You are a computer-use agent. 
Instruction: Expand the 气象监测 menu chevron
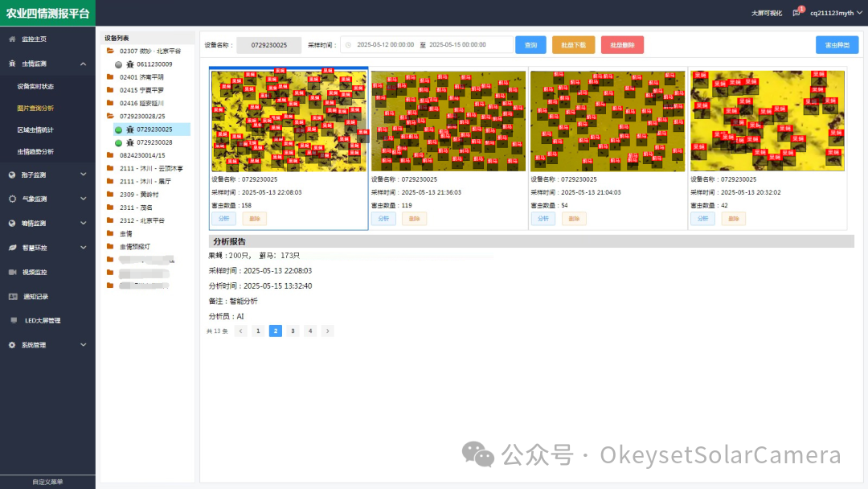[83, 199]
